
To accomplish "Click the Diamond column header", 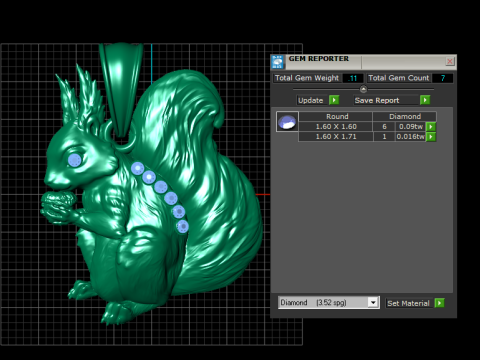I will click(405, 116).
